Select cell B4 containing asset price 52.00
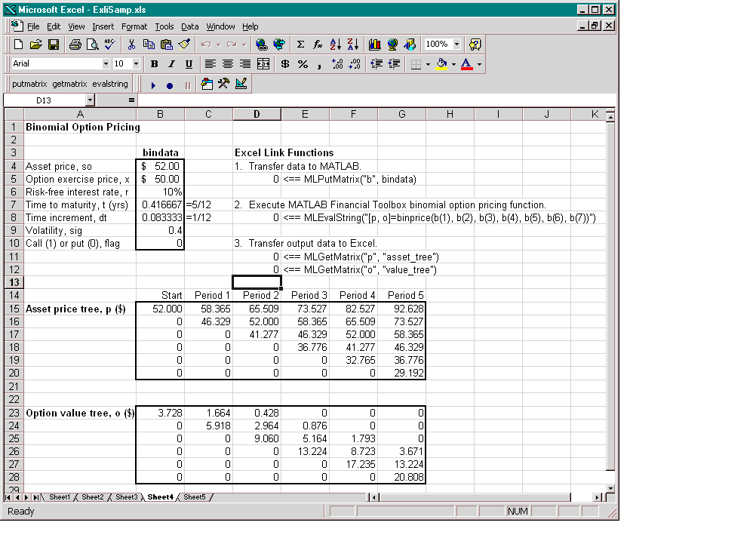The image size is (756, 538). point(160,166)
